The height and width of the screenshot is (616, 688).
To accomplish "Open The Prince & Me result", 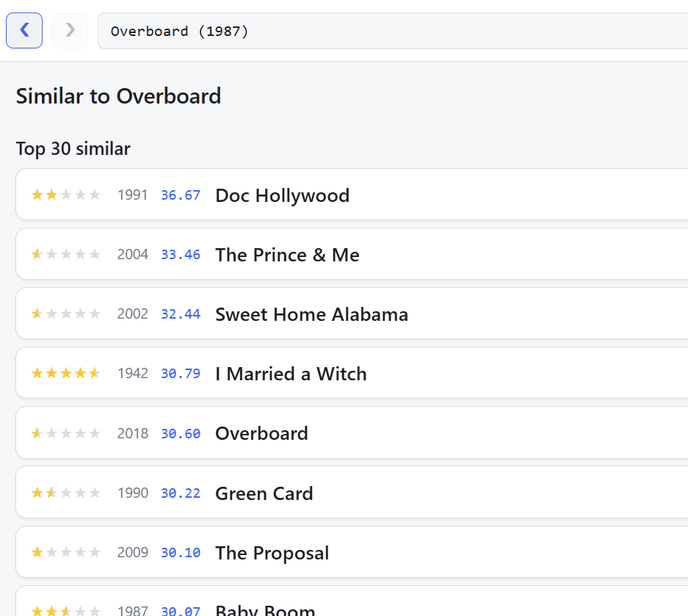I will point(352,254).
